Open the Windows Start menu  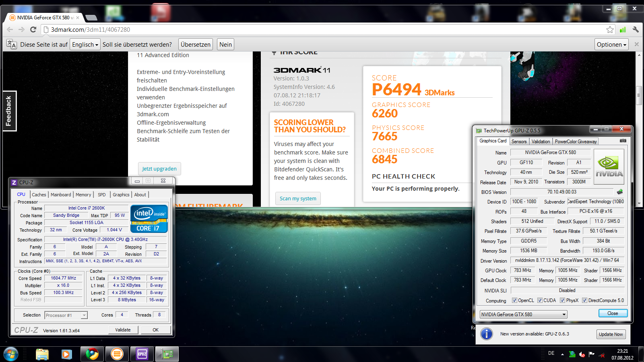tap(11, 354)
